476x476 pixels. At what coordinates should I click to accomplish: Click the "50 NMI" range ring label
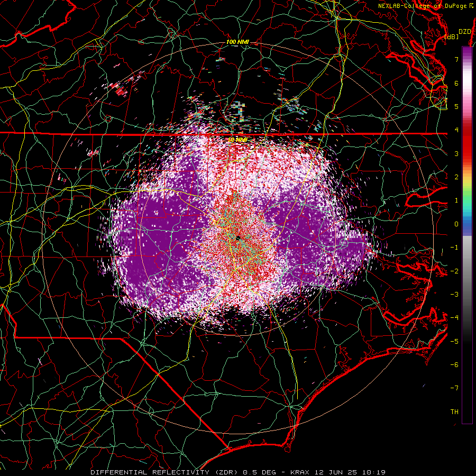pyautogui.click(x=237, y=140)
